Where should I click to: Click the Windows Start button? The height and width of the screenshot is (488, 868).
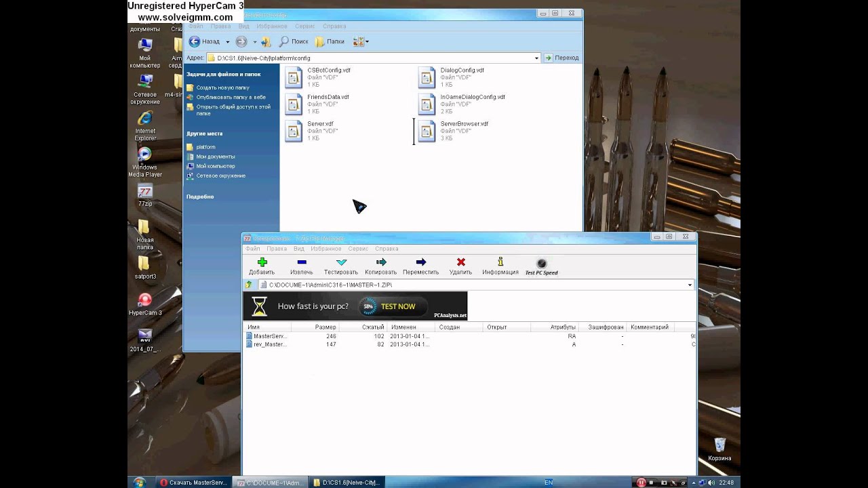[x=139, y=483]
